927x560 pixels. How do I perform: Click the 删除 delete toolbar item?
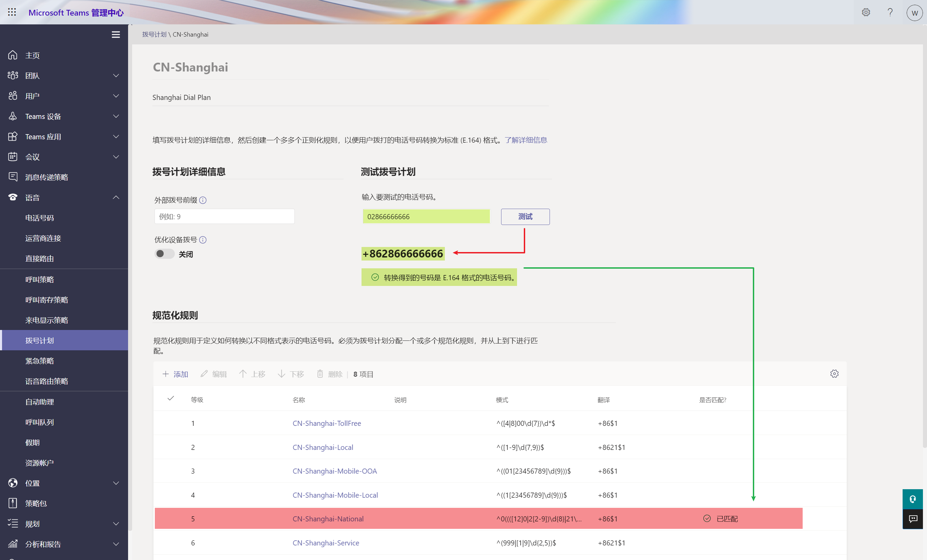pos(330,374)
